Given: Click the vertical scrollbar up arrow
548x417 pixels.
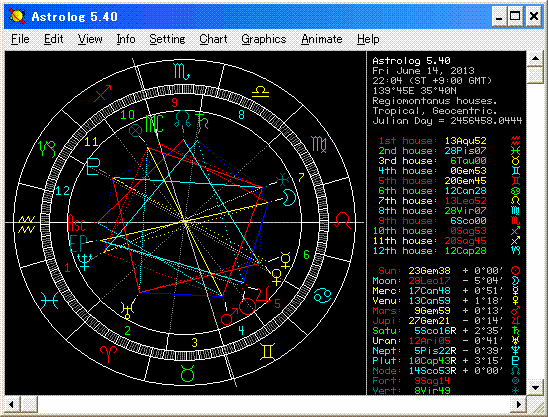Looking at the screenshot, I should [x=535, y=58].
